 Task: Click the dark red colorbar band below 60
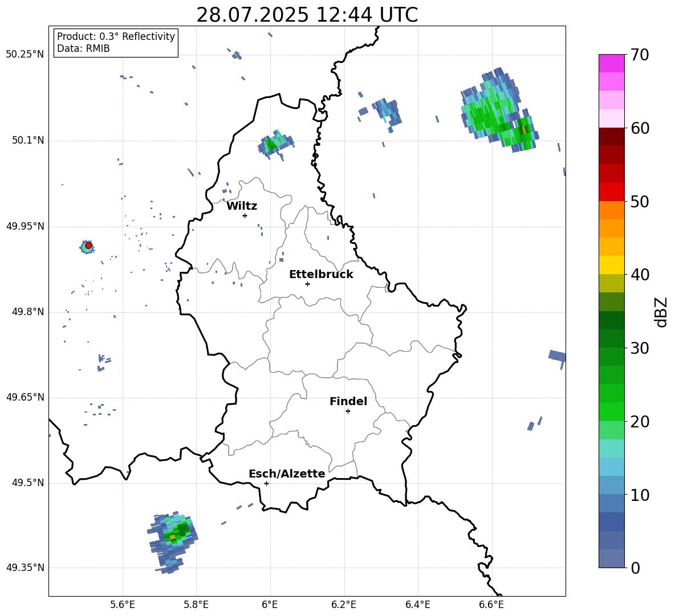pos(611,136)
